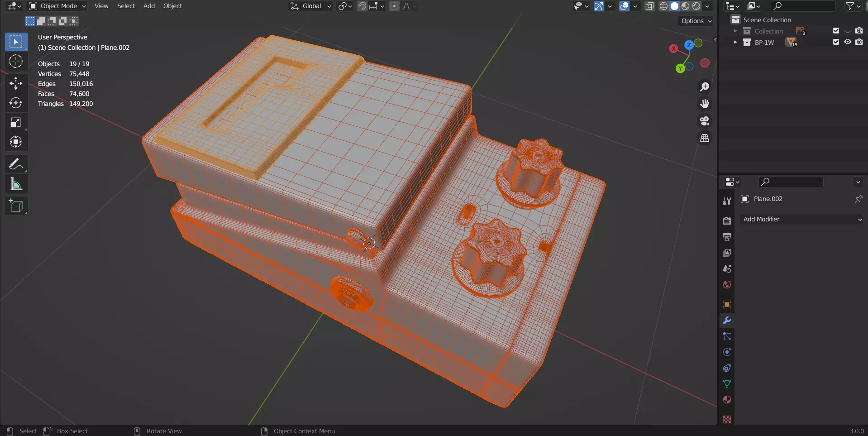
Task: Open the Texture properties checker tab
Action: pyautogui.click(x=727, y=419)
